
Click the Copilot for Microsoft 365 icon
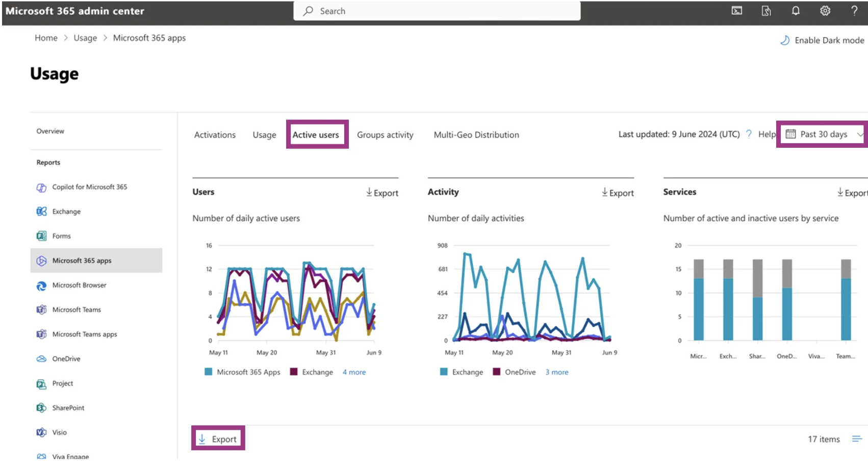coord(41,187)
